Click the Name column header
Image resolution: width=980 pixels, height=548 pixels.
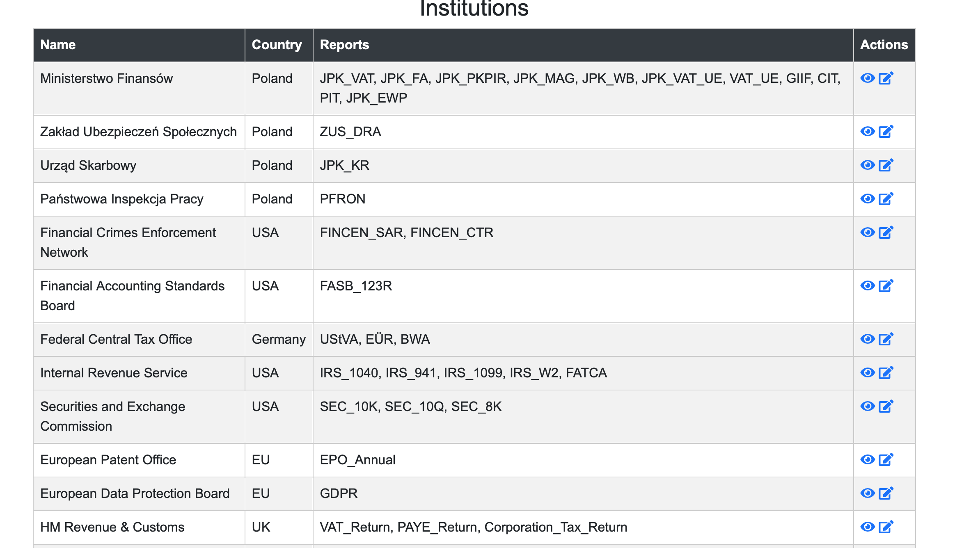(58, 45)
